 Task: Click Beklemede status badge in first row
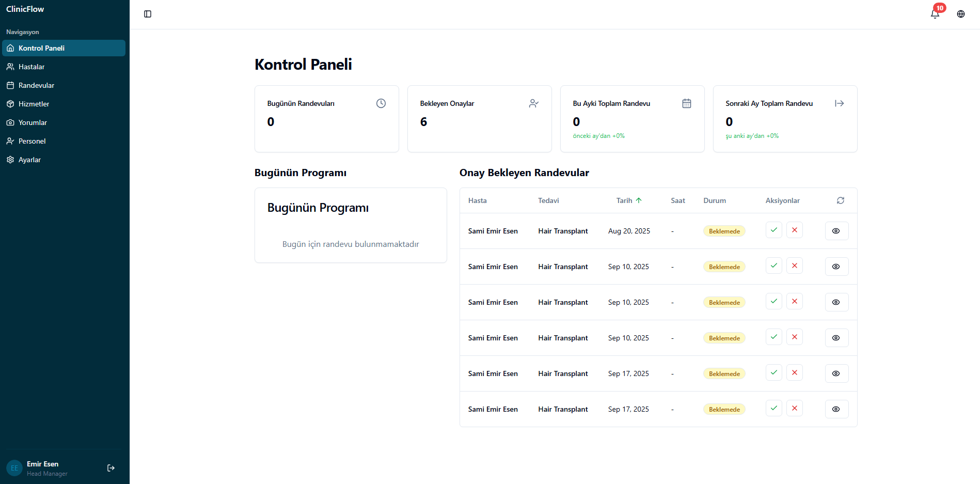[x=724, y=231]
